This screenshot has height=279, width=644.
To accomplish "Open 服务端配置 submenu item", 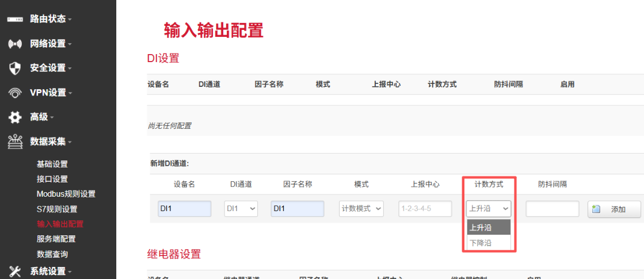I will click(56, 239).
